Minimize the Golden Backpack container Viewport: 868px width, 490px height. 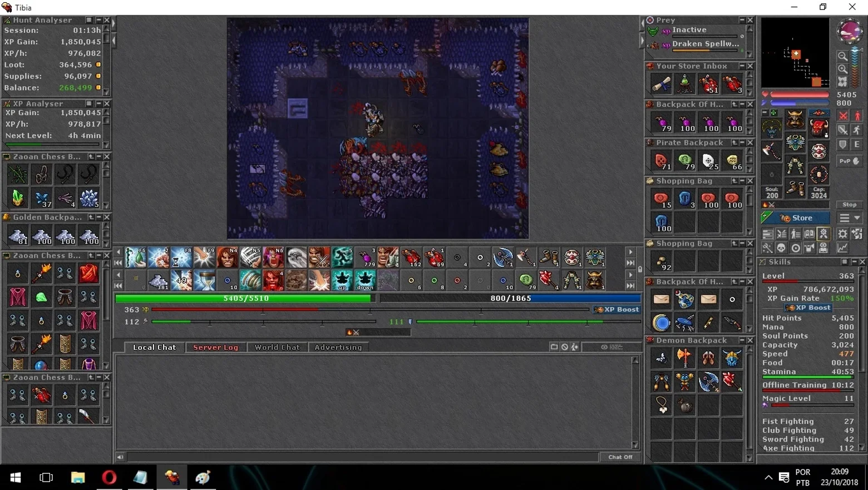[x=98, y=217]
